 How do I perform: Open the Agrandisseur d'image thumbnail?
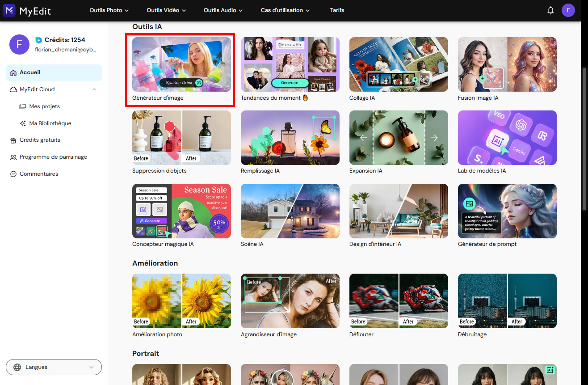click(x=290, y=301)
